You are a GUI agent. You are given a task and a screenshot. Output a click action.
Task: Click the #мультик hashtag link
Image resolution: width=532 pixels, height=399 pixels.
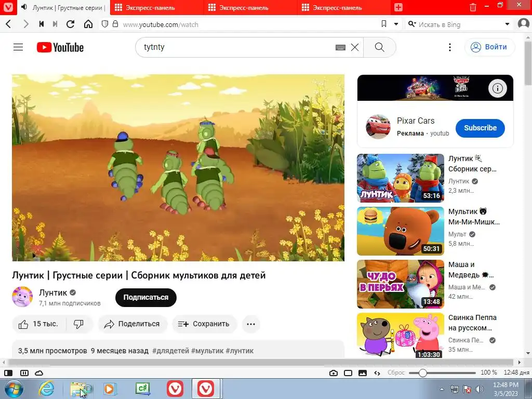[207, 351]
